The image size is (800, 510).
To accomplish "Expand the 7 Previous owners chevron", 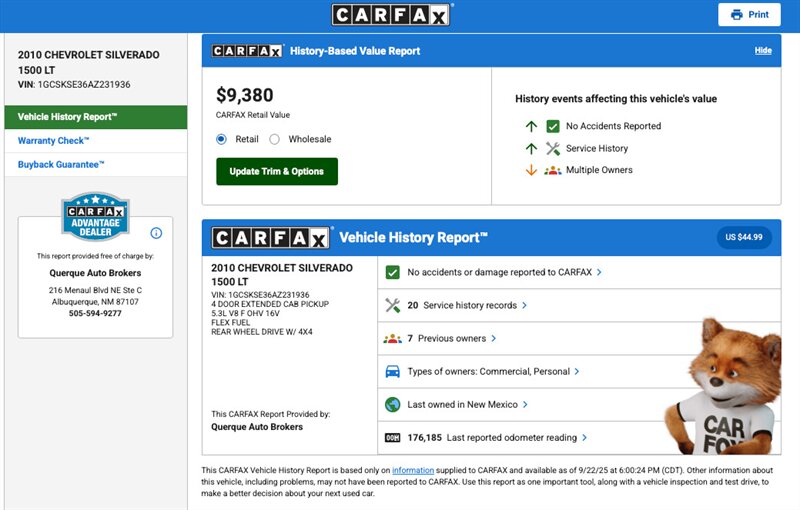I will (x=493, y=339).
